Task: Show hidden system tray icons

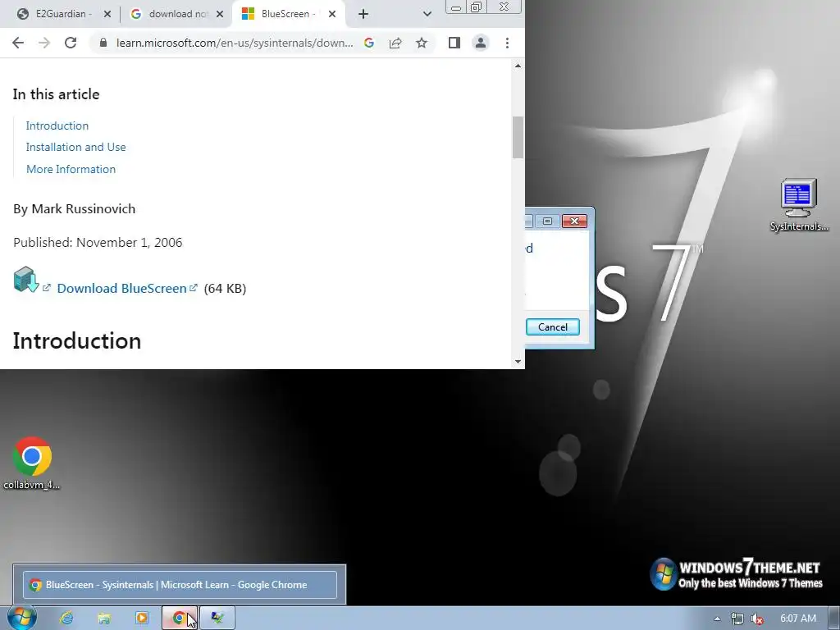Action: click(x=717, y=619)
